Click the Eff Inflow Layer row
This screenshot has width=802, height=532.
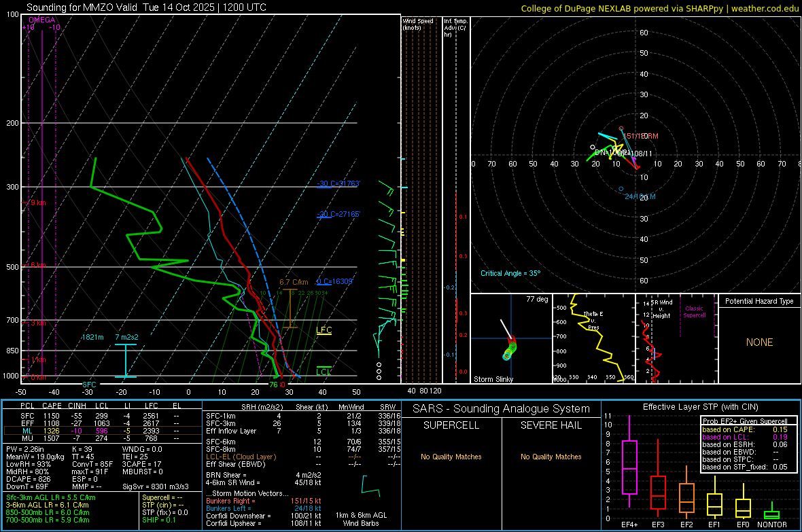point(303,431)
